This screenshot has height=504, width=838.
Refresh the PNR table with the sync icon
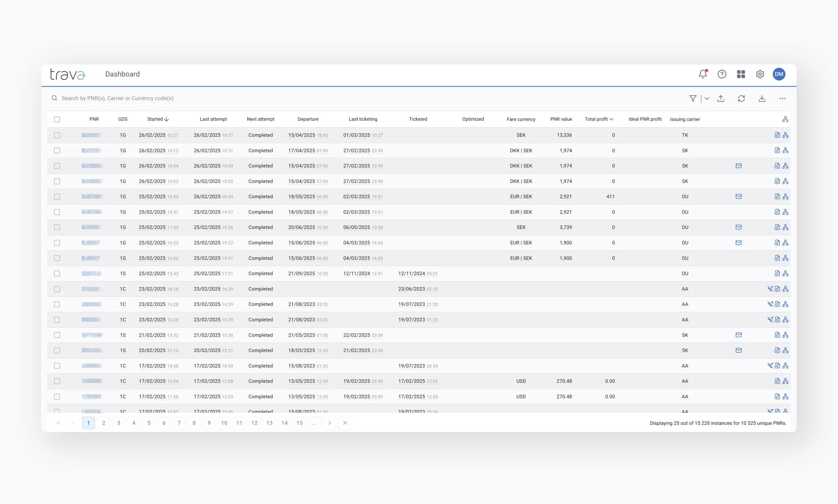click(x=742, y=98)
